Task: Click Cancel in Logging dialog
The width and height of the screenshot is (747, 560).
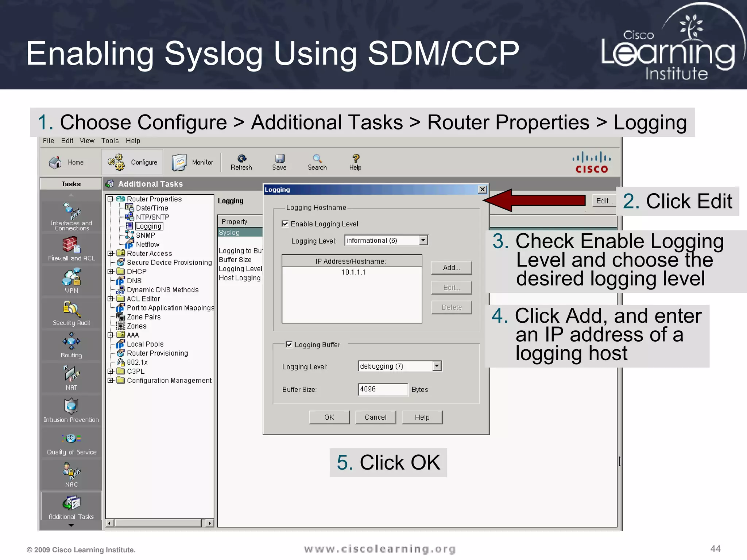Action: point(375,417)
